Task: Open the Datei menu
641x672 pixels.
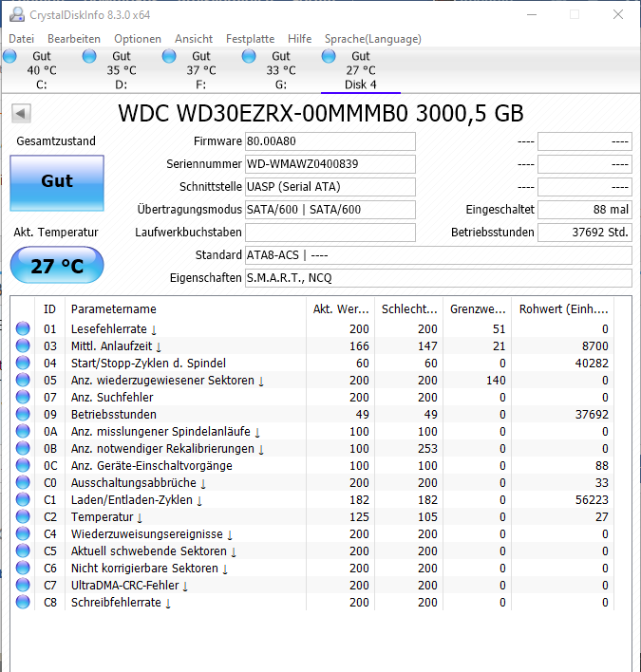Action: [22, 39]
